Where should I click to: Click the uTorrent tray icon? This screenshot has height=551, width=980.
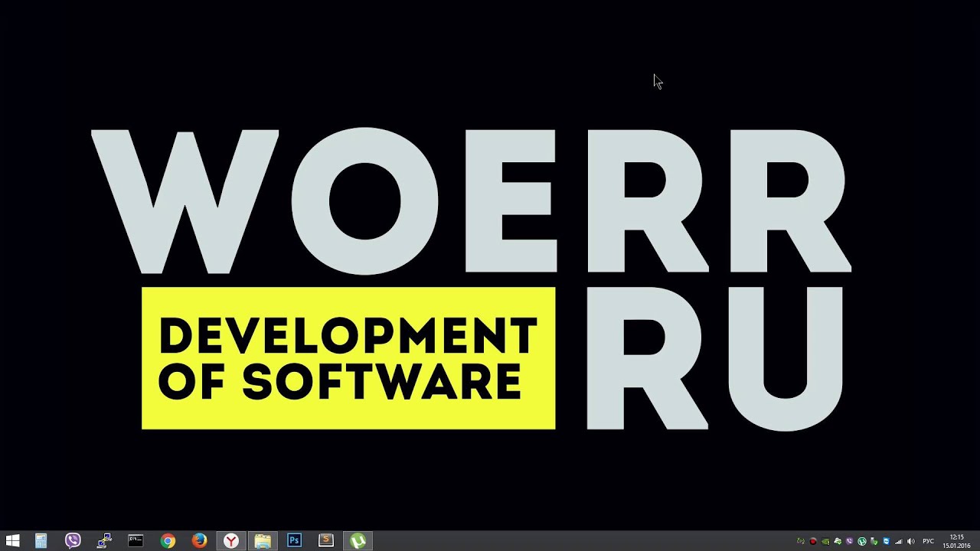point(862,542)
